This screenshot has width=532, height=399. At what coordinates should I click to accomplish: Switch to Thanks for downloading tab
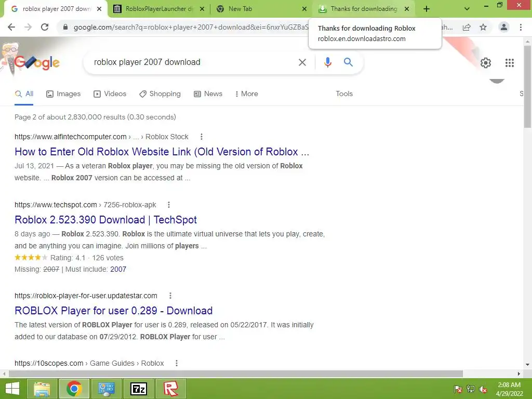(x=364, y=9)
